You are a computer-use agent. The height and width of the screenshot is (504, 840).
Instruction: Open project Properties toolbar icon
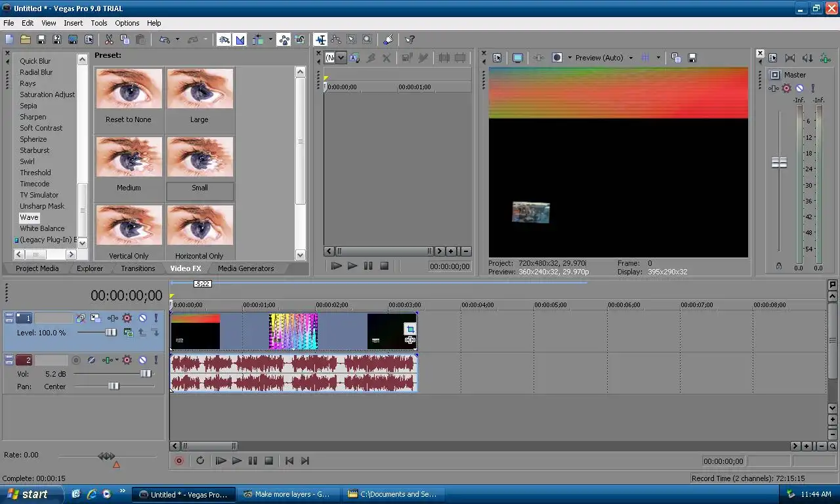pyautogui.click(x=89, y=40)
